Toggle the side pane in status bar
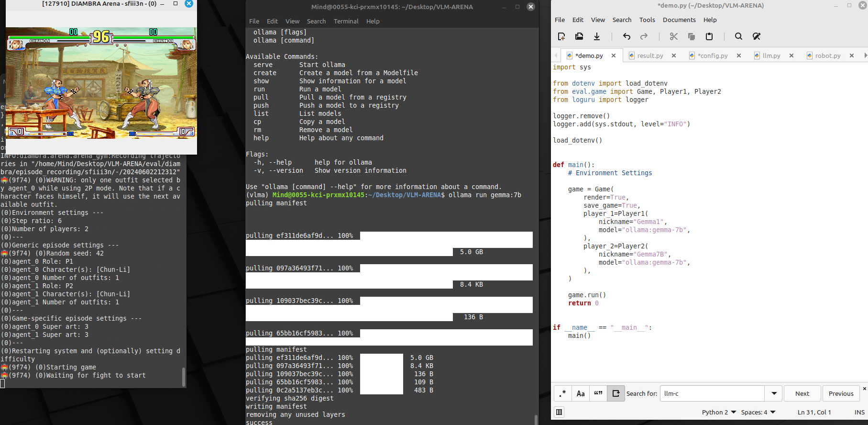 559,412
